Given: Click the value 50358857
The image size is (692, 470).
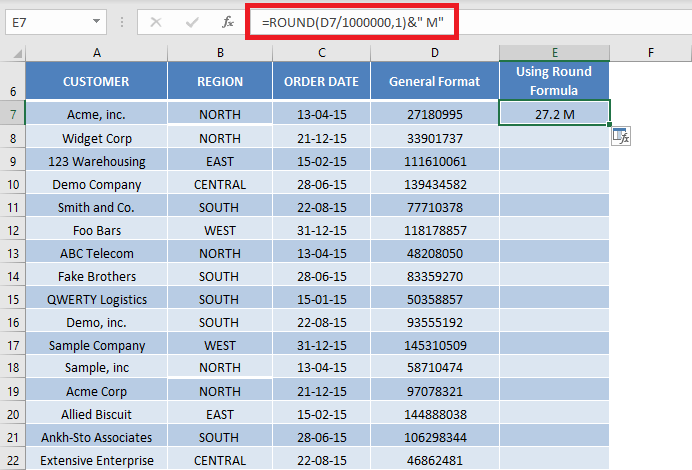Looking at the screenshot, I should [435, 299].
